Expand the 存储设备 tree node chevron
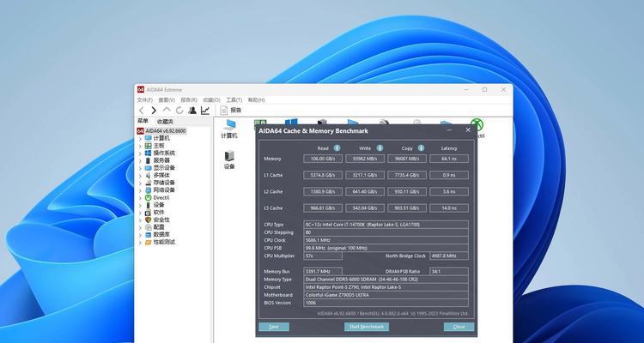Viewport: 644px width, 343px height. tap(140, 183)
